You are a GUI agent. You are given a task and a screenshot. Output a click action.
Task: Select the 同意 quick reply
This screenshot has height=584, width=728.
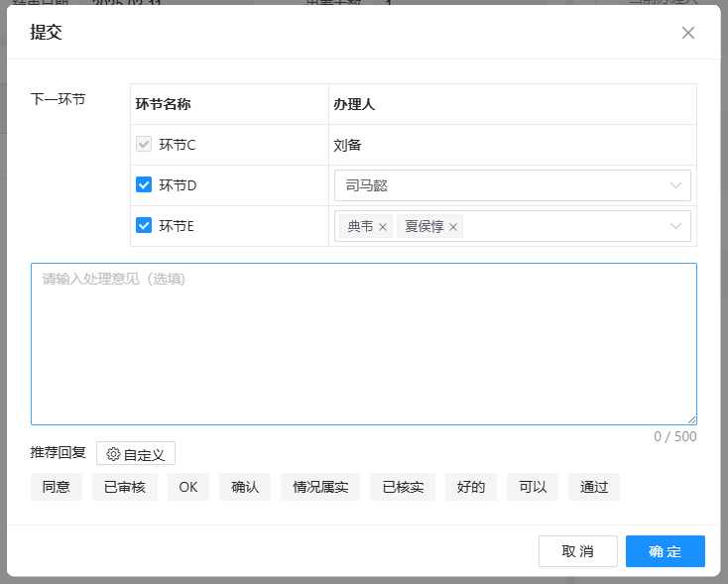57,487
